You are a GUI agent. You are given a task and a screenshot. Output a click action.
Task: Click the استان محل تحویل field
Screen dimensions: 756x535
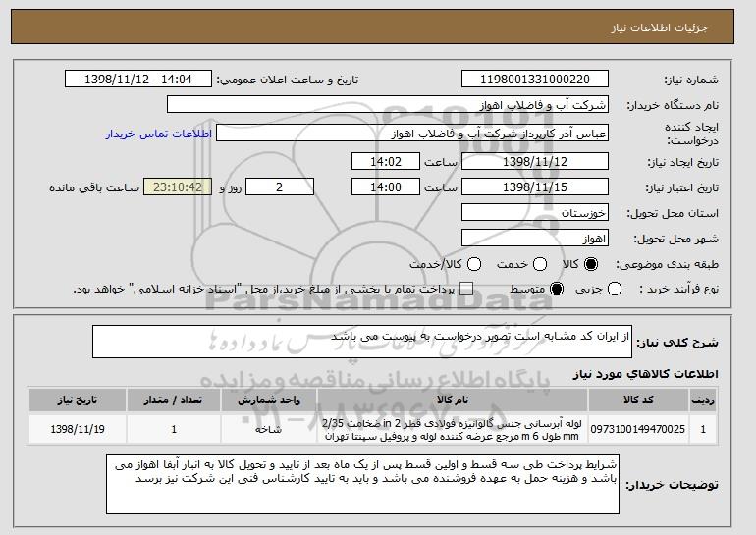[534, 213]
